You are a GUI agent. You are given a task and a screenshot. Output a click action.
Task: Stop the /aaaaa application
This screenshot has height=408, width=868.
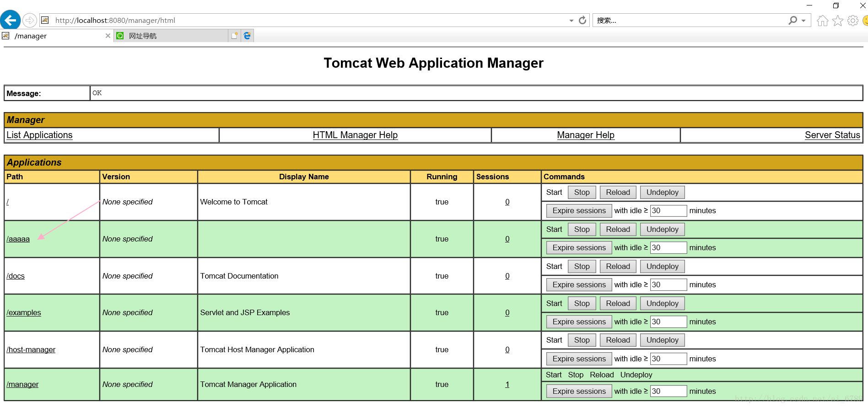point(582,230)
